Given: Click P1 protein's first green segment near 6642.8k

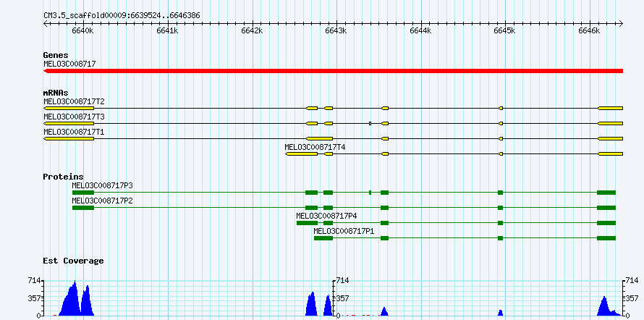Looking at the screenshot, I should click(323, 238).
